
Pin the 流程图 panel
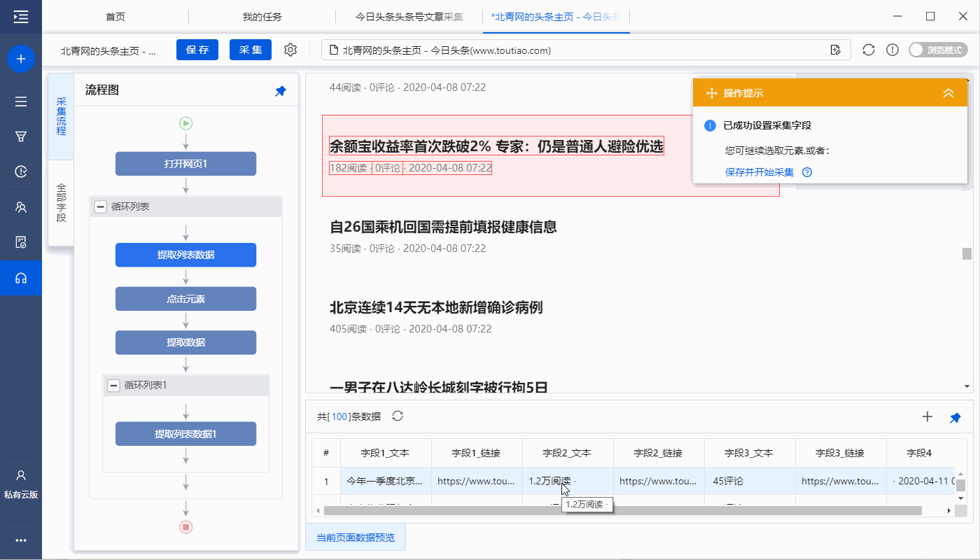[x=280, y=91]
